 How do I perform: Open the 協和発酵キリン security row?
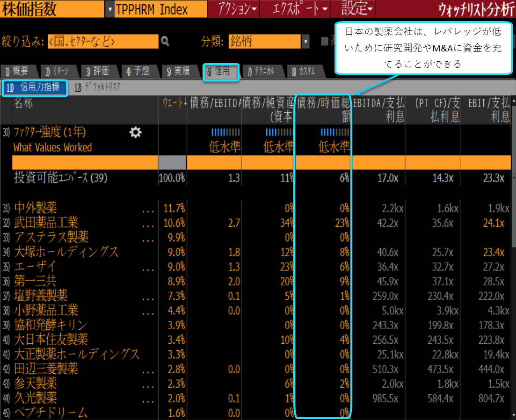pyautogui.click(x=51, y=325)
